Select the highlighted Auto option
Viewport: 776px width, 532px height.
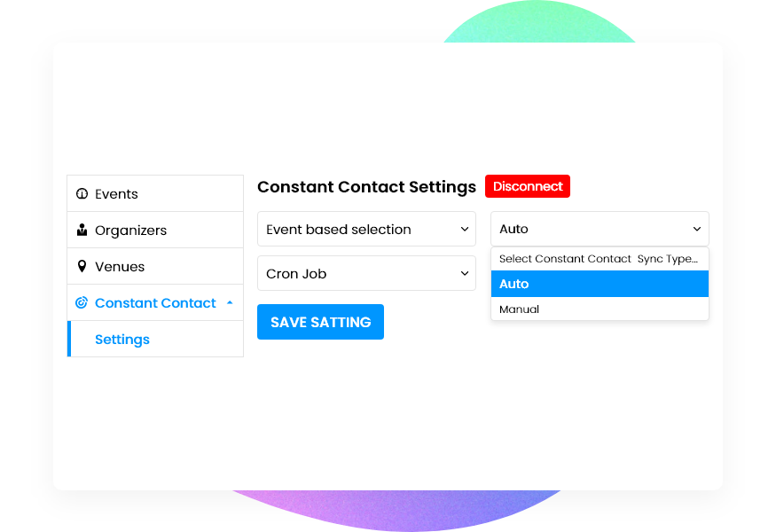coord(600,284)
